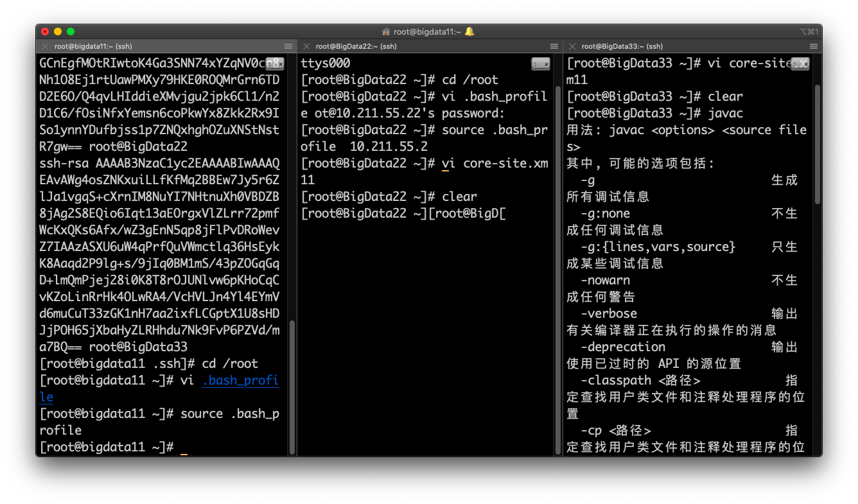Image resolution: width=858 pixels, height=504 pixels.
Task: Open the hamburger menu of BigData22 pane
Action: click(554, 46)
